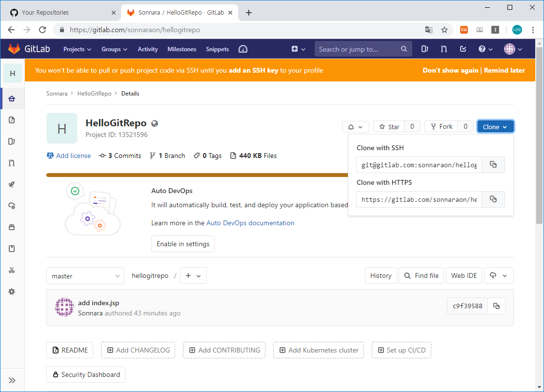Screen dimensions: 544x392
Task: Open the Help question mark dropdown
Action: 485,49
